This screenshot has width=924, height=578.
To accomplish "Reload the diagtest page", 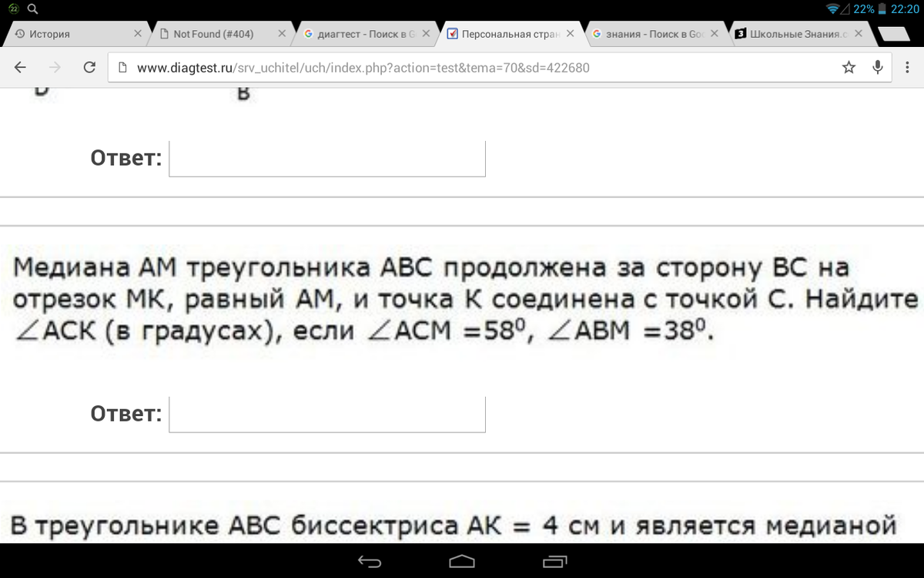I will 89,67.
